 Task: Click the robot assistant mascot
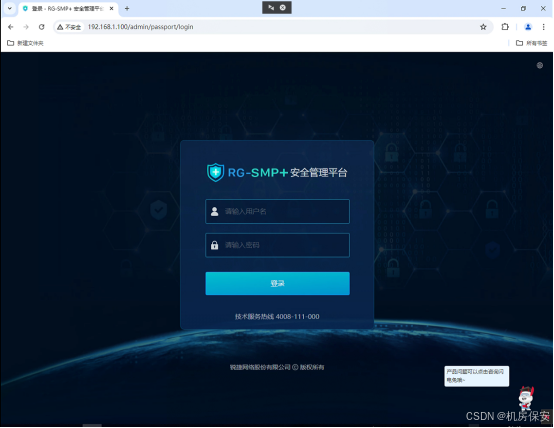526,398
